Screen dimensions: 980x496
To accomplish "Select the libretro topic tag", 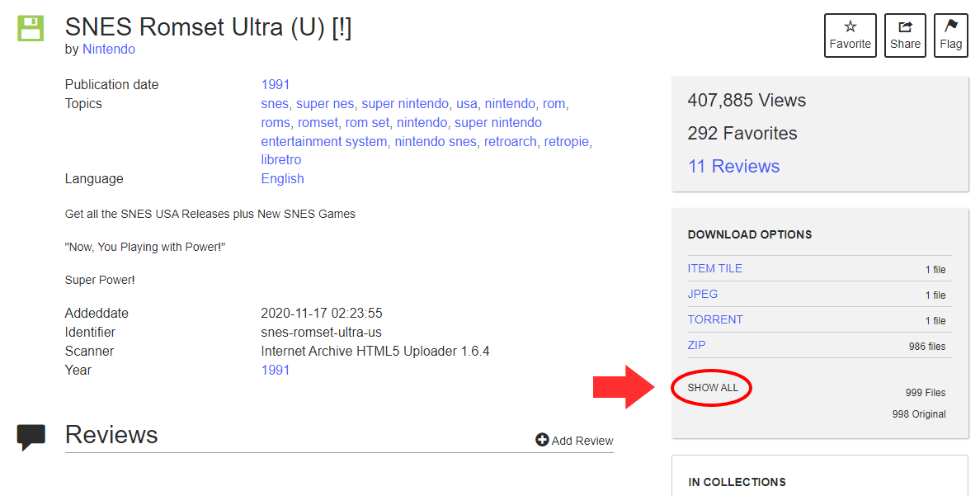I will [x=280, y=160].
